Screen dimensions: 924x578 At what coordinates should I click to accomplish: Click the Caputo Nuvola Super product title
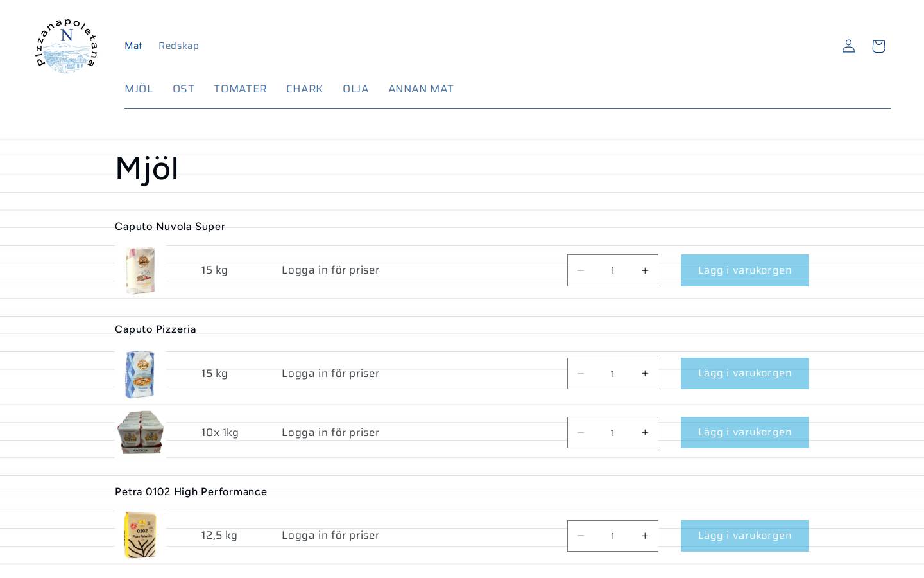170,226
